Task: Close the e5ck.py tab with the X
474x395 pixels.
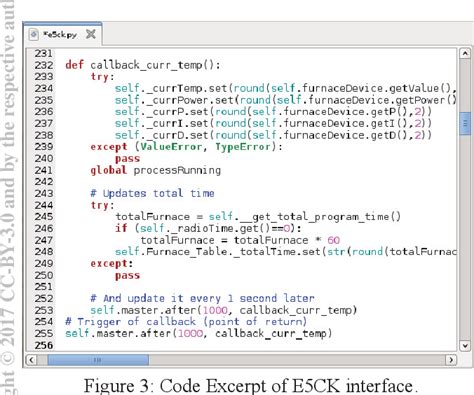Action: (x=91, y=34)
